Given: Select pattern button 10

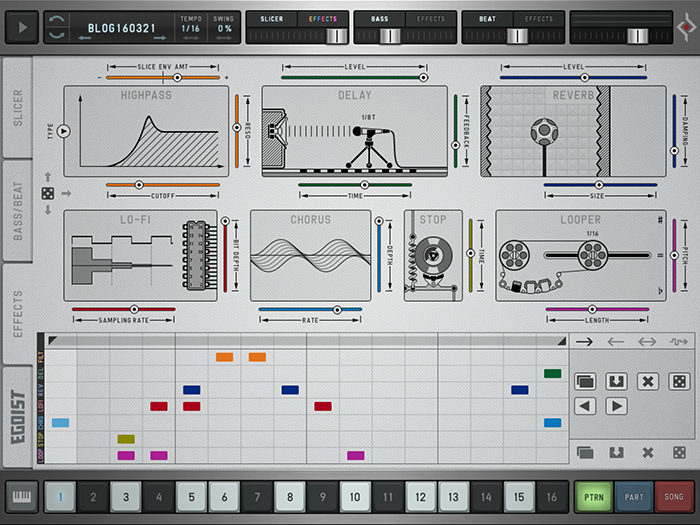Looking at the screenshot, I should click(x=355, y=497).
